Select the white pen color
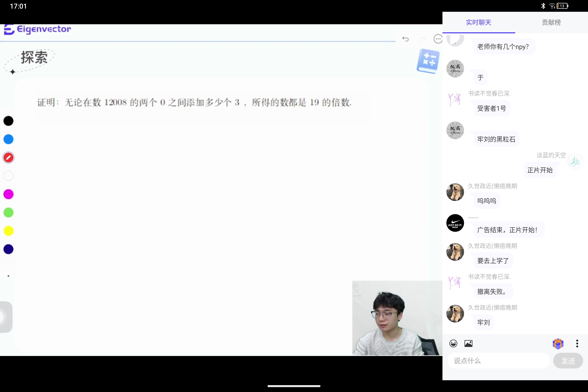 point(9,176)
